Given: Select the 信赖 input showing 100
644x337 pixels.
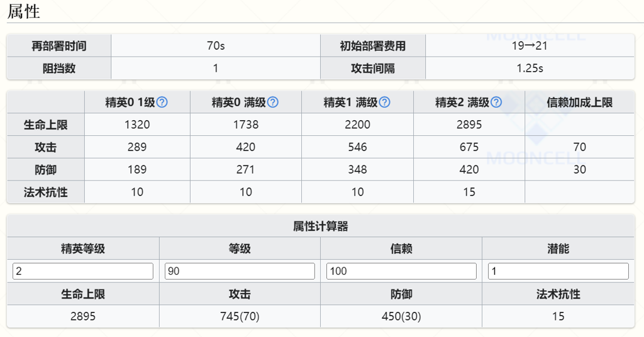Looking at the screenshot, I should click(x=401, y=271).
